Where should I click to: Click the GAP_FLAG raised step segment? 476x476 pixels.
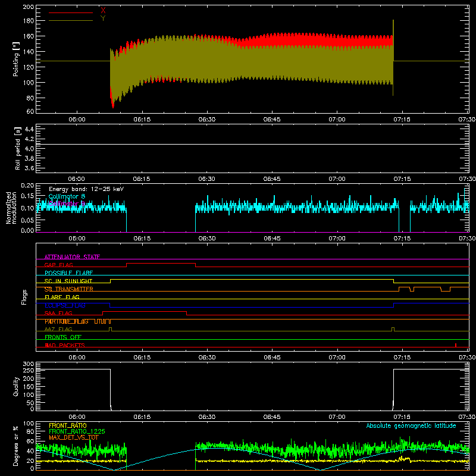click(x=161, y=264)
